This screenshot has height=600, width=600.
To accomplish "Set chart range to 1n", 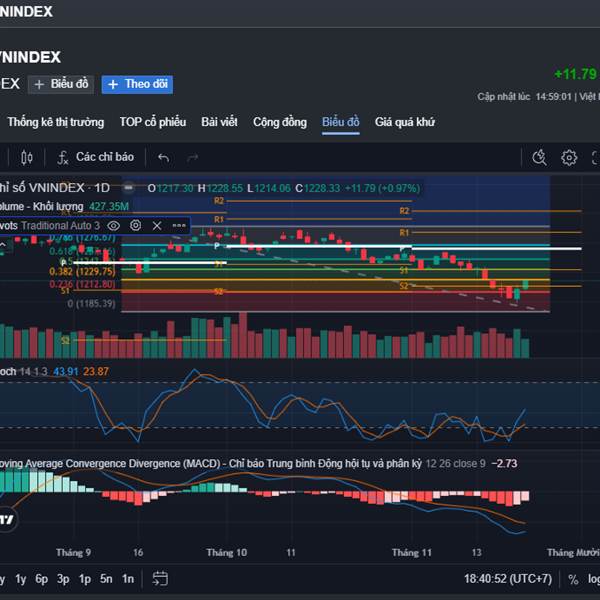I will coord(128,579).
